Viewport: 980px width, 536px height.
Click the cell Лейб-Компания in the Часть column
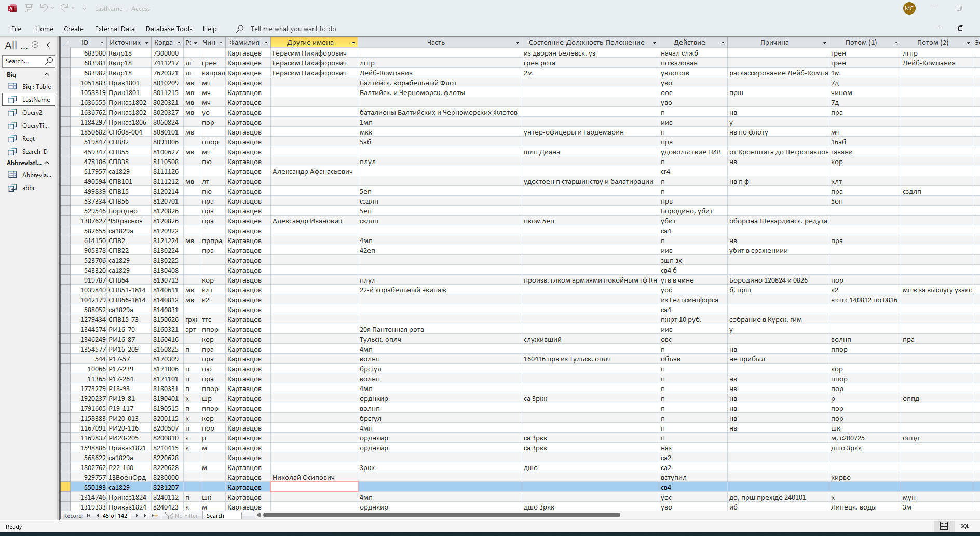click(x=440, y=73)
